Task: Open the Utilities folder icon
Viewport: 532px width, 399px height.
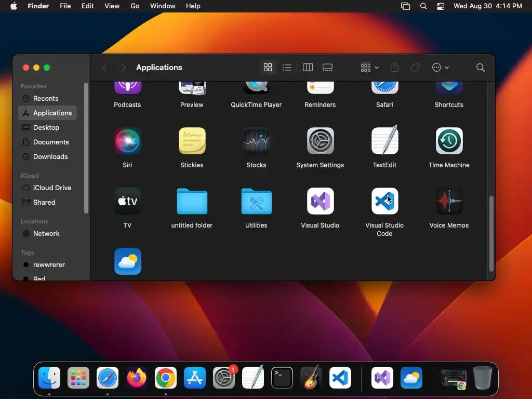Action: pyautogui.click(x=256, y=201)
